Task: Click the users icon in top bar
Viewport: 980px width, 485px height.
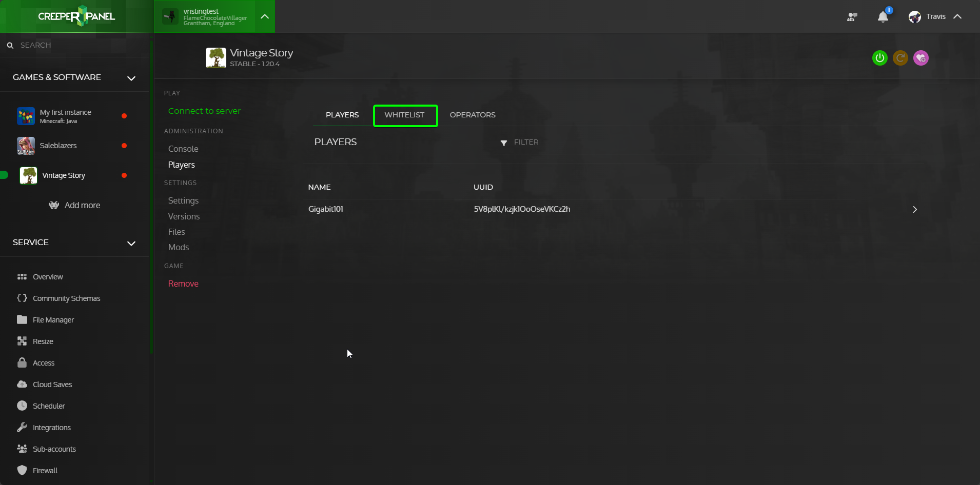Action: pyautogui.click(x=852, y=17)
